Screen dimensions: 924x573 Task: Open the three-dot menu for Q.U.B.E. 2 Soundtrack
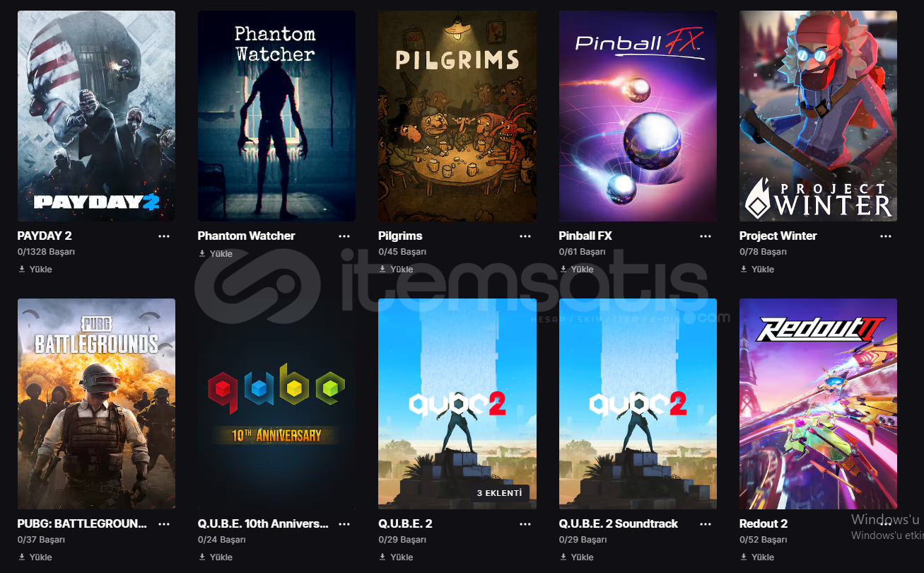[x=706, y=524]
